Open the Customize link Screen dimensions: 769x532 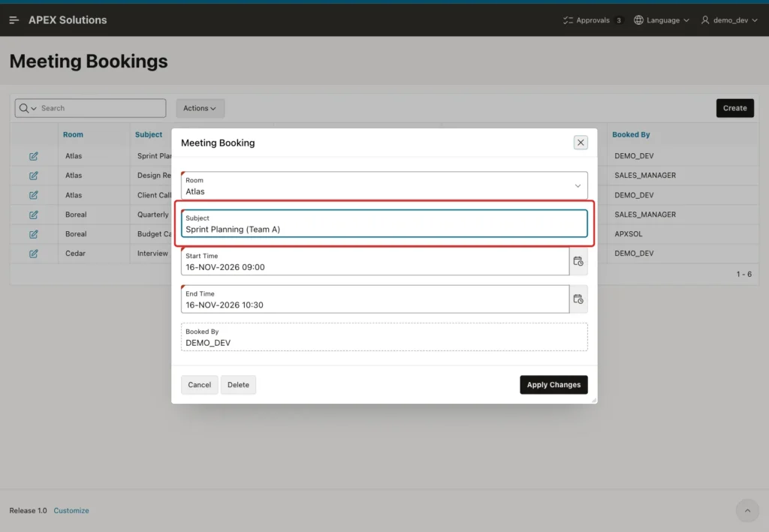71,510
